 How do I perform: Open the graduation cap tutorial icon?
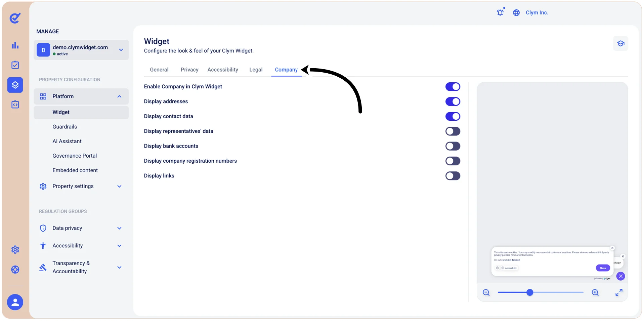[620, 43]
